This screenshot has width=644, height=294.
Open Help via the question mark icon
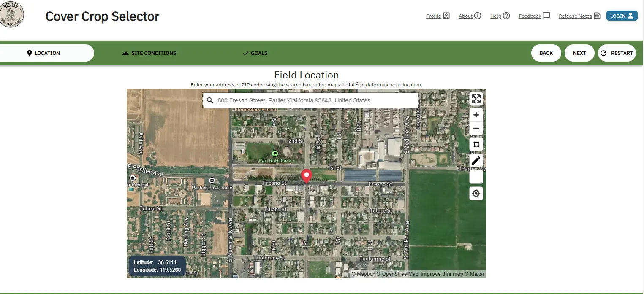506,16
